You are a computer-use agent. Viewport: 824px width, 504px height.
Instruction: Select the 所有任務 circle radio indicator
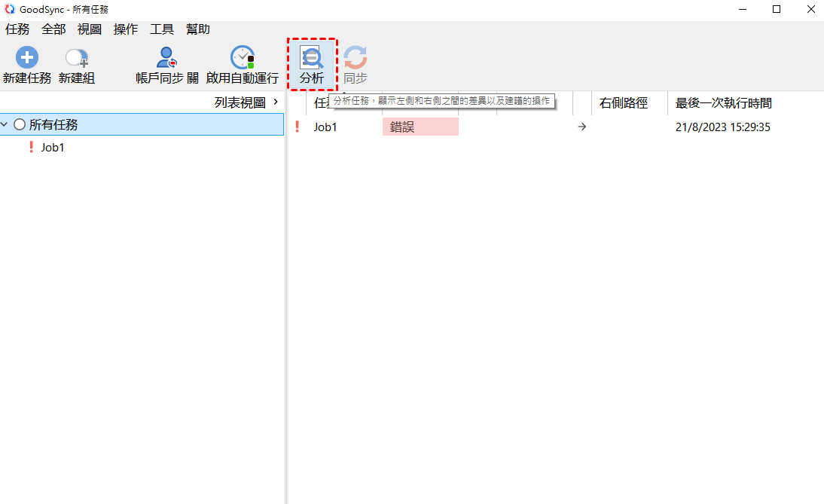point(20,124)
